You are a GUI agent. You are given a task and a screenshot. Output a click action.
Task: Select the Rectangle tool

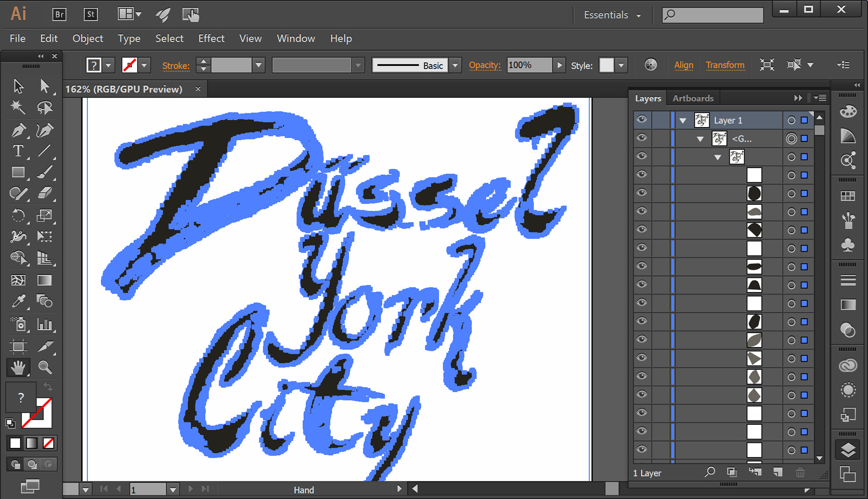pos(19,172)
